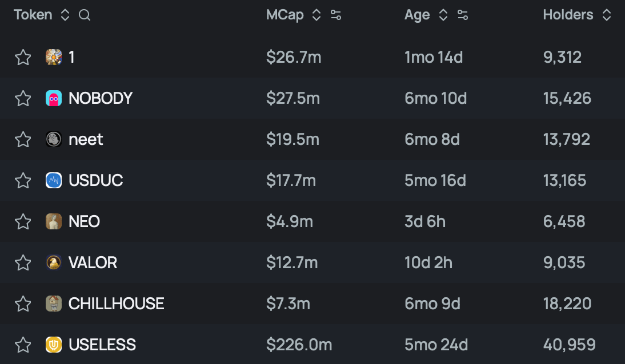Open Age filter settings icon
The width and height of the screenshot is (625, 364).
point(463,15)
